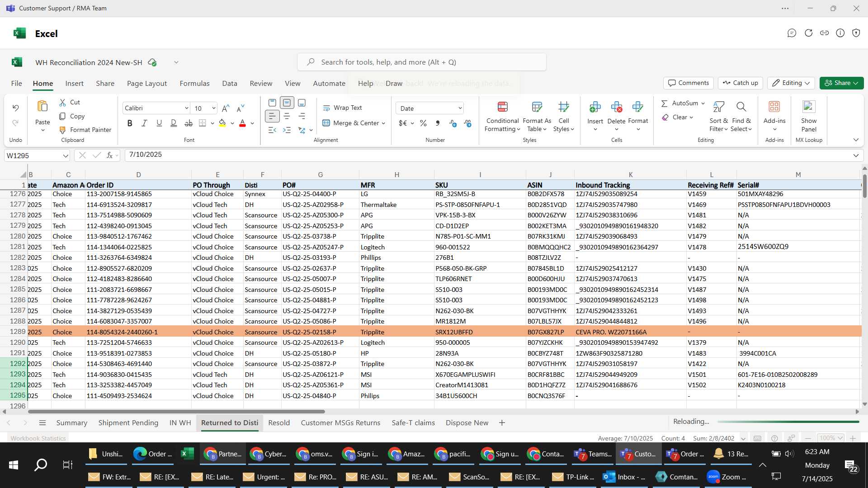868x488 pixels.
Task: Open the Editing mode dropdown
Action: click(791, 83)
